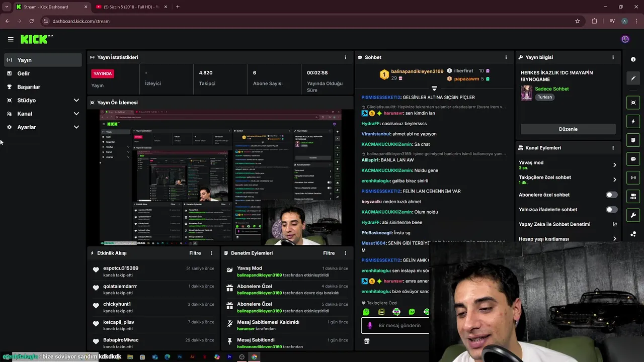Open Filtre in Denetim Eylemleri panel
This screenshot has width=644, height=362.
coord(329,253)
